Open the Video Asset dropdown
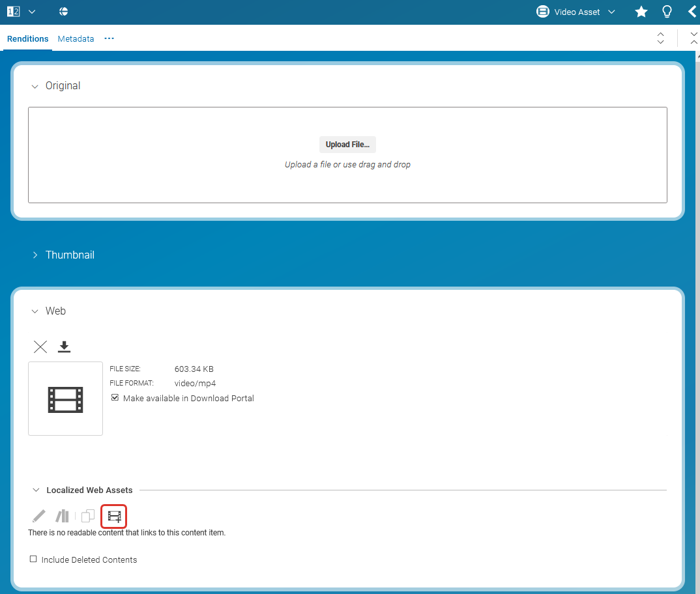Screen dimensions: 700x594 [x=576, y=12]
